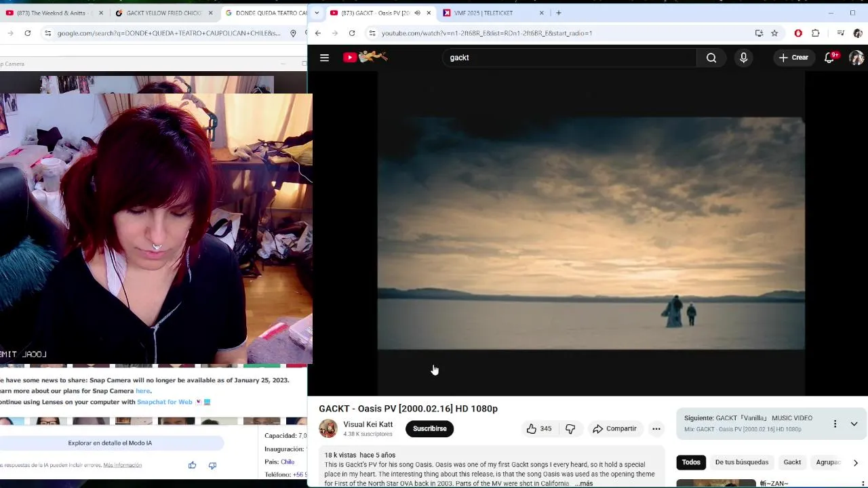The image size is (868, 488).
Task: Follow the 'here' link about Snap Camera
Action: pos(142,391)
